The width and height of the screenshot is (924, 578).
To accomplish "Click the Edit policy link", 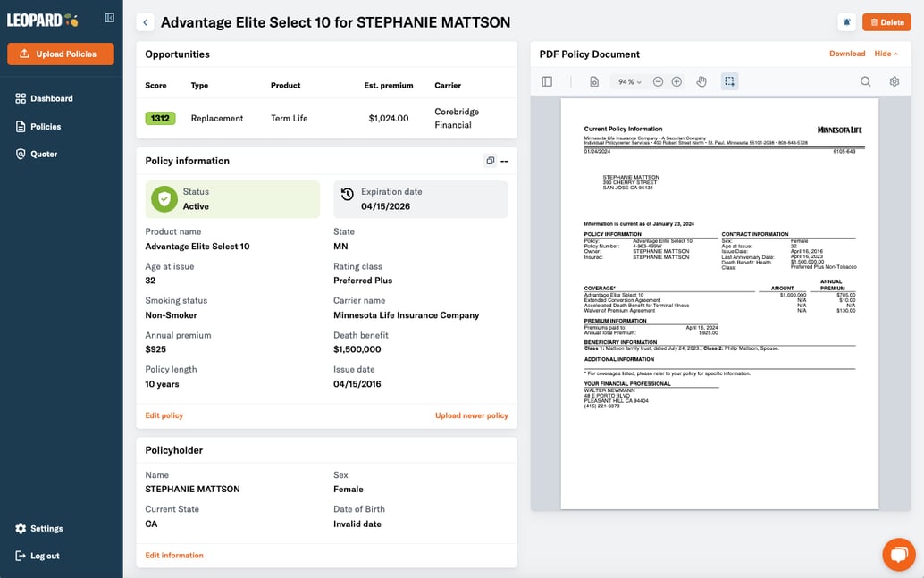I will (x=164, y=415).
